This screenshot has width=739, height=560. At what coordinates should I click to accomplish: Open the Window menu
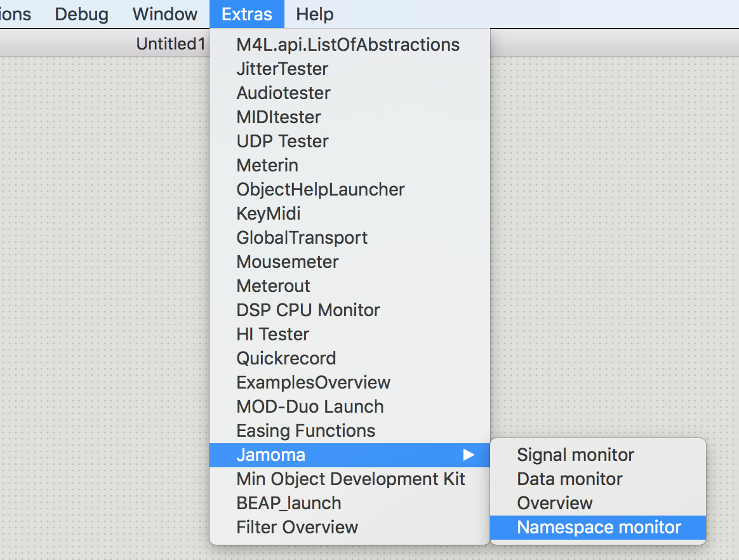pyautogui.click(x=165, y=14)
